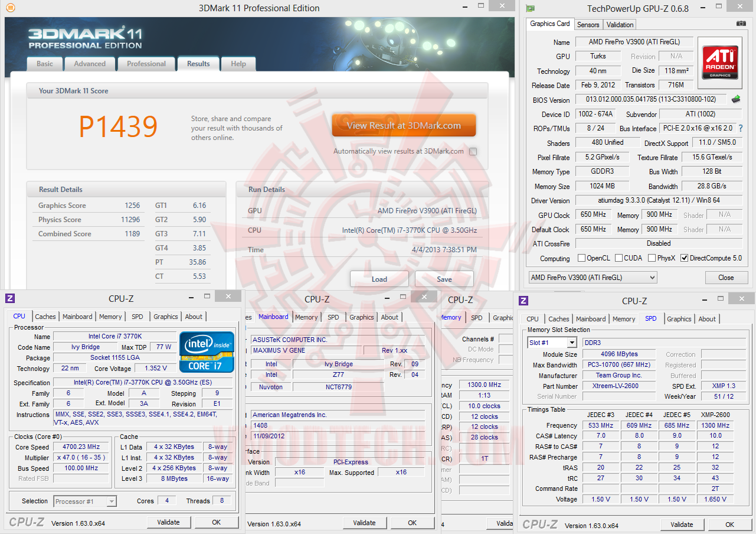Switch to the Basic tab in 3DMark 11

click(x=45, y=64)
